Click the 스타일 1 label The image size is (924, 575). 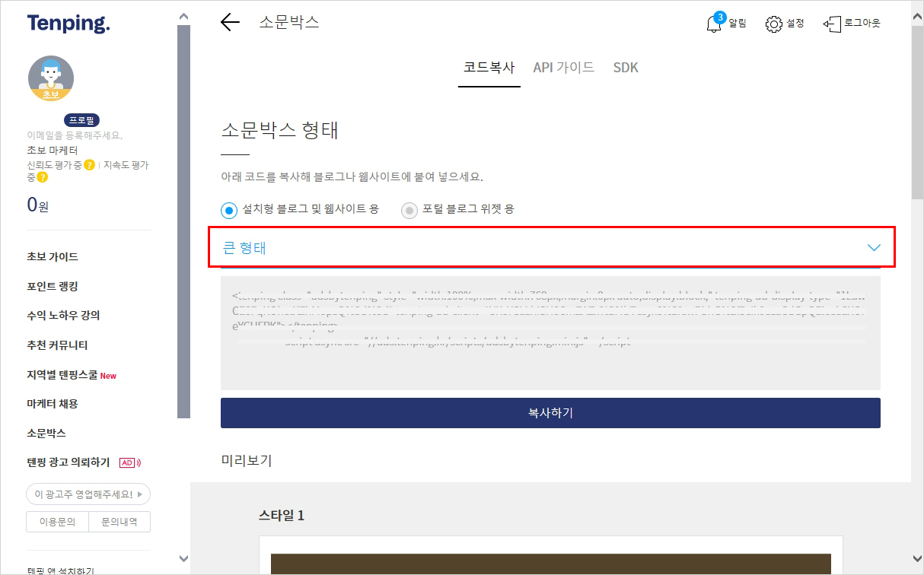[x=282, y=516]
